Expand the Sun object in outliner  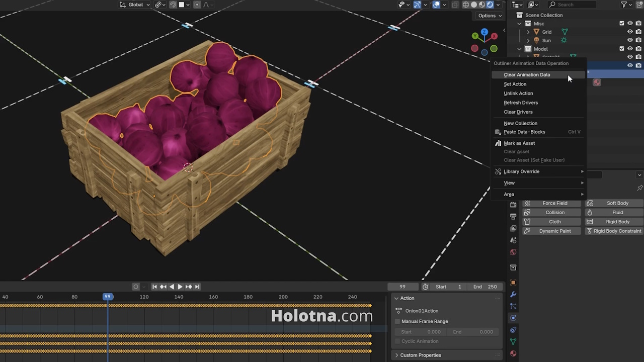528,40
